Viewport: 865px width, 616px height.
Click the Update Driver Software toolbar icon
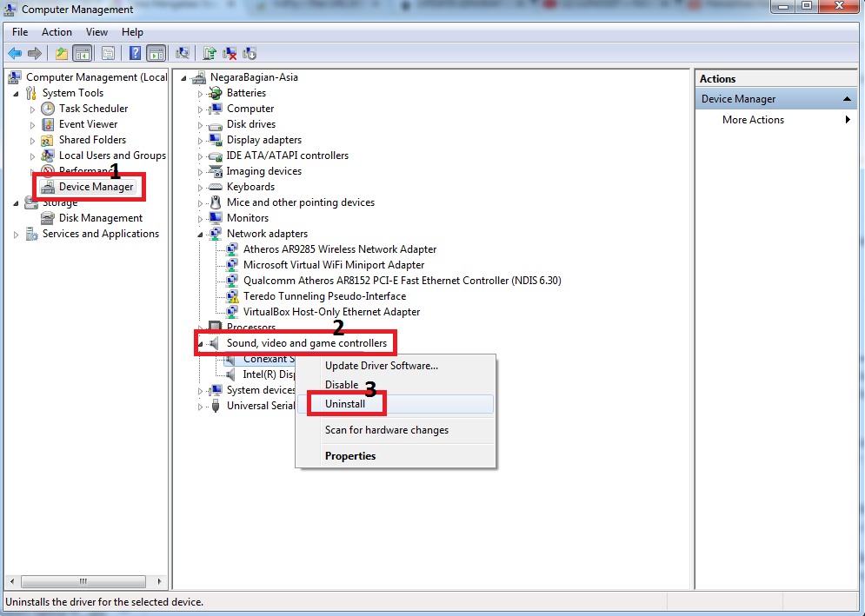click(x=210, y=53)
